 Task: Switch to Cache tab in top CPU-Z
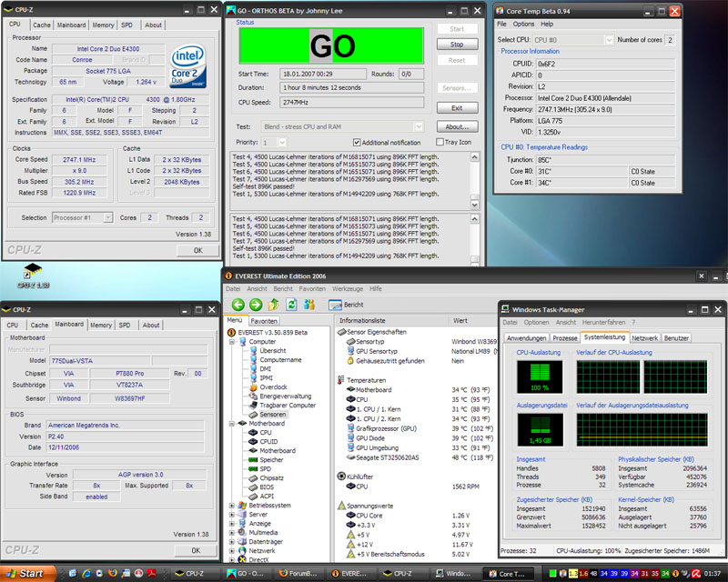tap(42, 25)
